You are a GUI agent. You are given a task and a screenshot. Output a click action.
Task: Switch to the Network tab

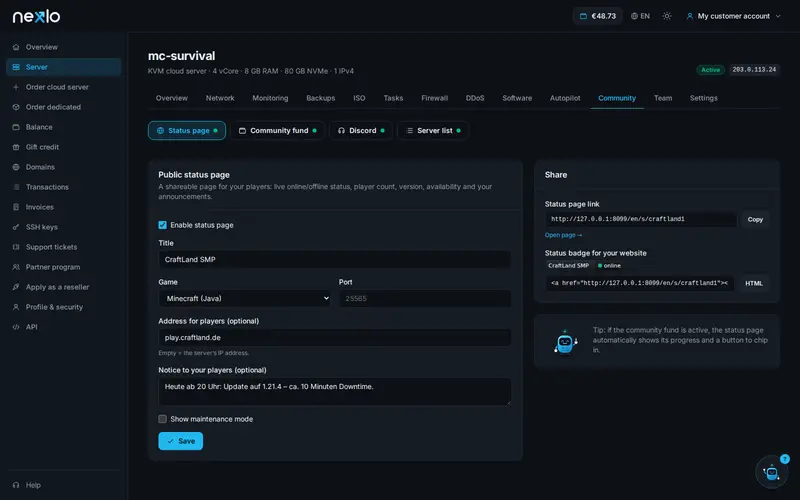(220, 98)
